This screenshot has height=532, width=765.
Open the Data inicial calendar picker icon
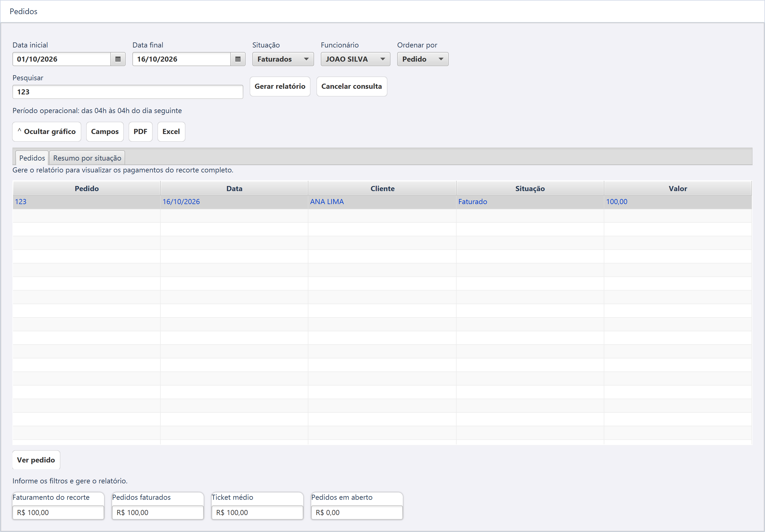tap(118, 59)
